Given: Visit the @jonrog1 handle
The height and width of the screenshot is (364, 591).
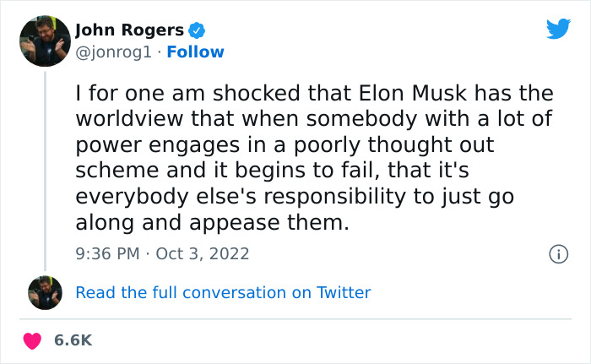Looking at the screenshot, I should pyautogui.click(x=113, y=52).
